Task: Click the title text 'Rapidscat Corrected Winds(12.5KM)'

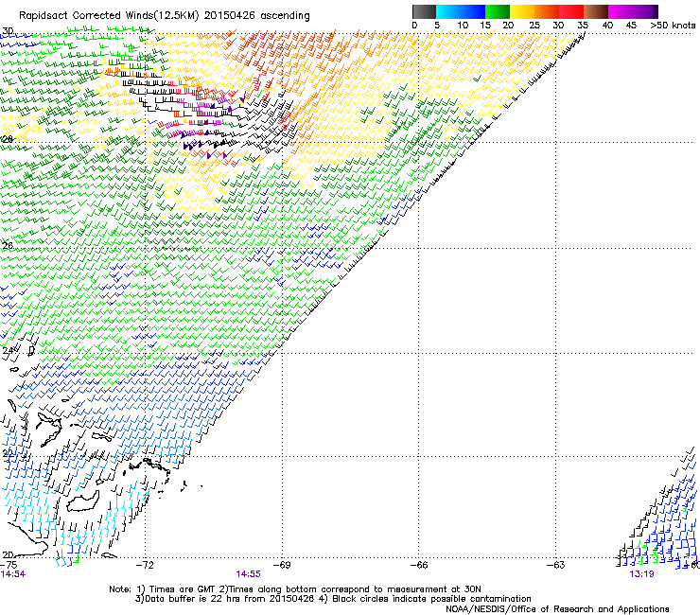Action: (109, 16)
